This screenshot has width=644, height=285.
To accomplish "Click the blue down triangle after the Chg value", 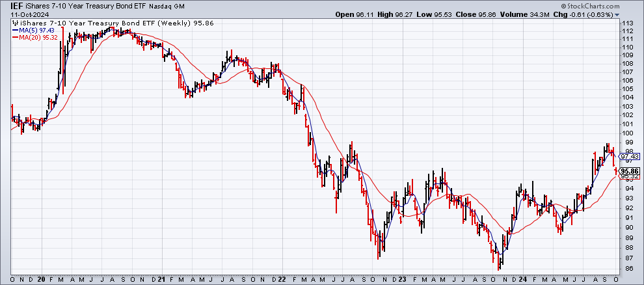I will click(617, 15).
